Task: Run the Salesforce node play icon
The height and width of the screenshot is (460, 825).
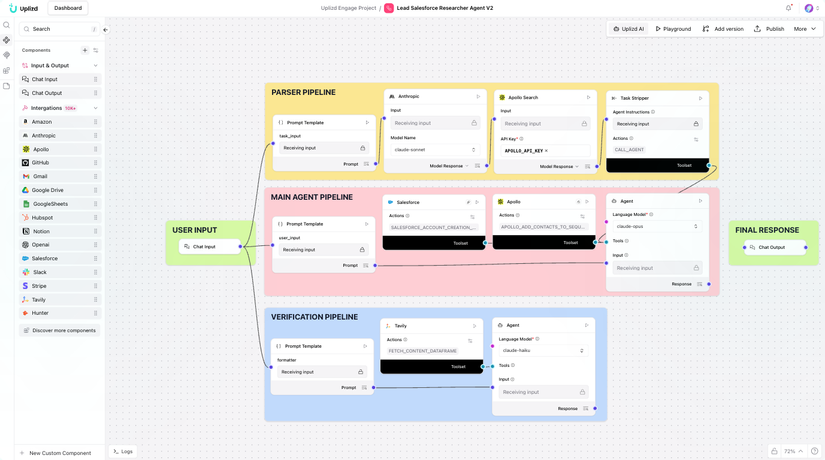Action: (477, 202)
